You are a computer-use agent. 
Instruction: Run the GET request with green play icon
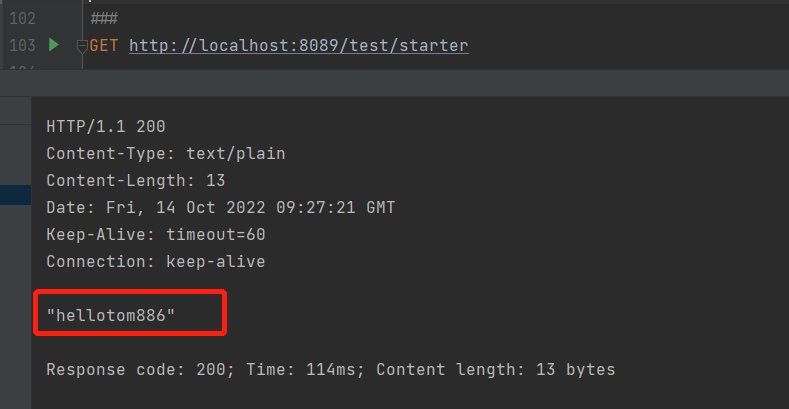(x=54, y=45)
